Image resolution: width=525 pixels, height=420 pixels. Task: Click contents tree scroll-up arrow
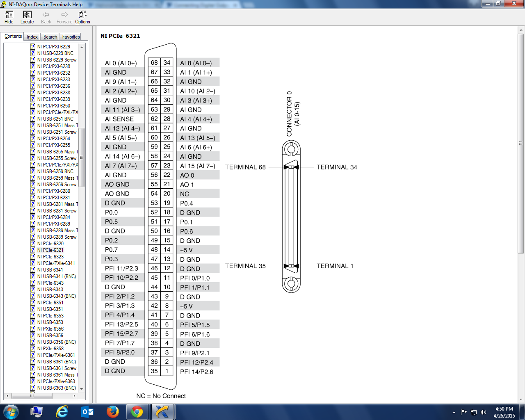(82, 47)
